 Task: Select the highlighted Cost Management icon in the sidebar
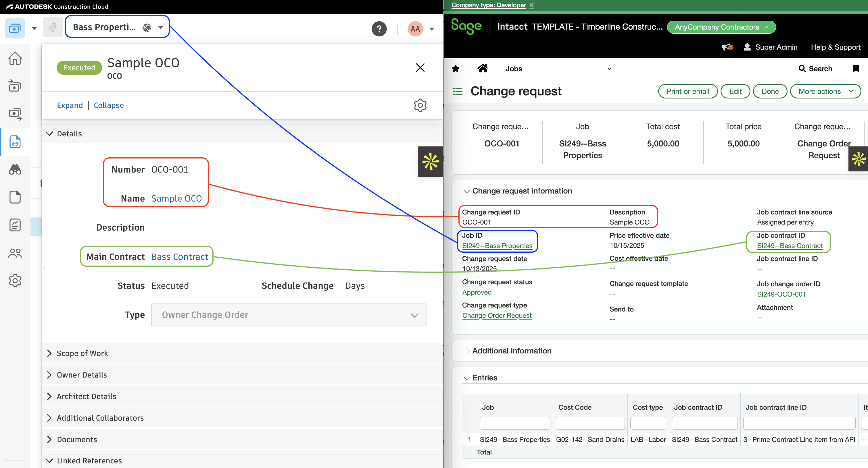click(16, 142)
